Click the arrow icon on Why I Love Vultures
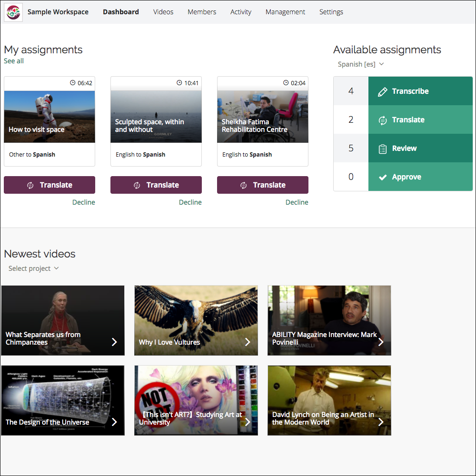Screen dimensions: 476x476 pyautogui.click(x=247, y=342)
